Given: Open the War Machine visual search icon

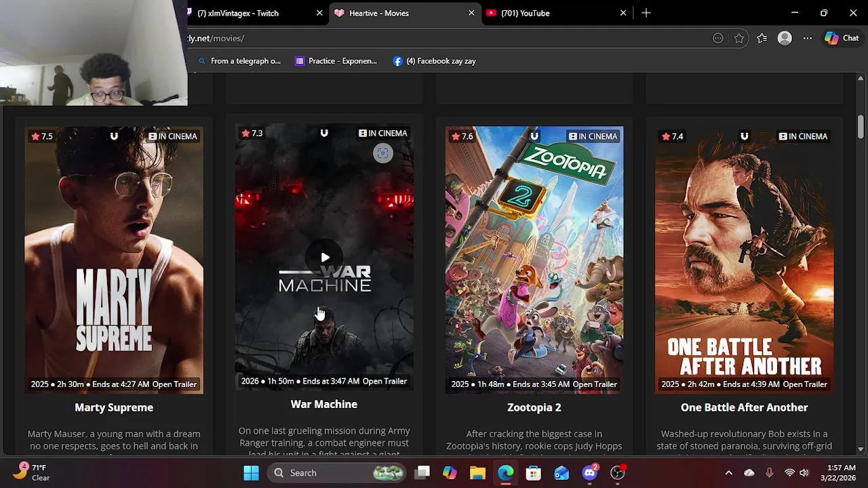Looking at the screenshot, I should (383, 153).
